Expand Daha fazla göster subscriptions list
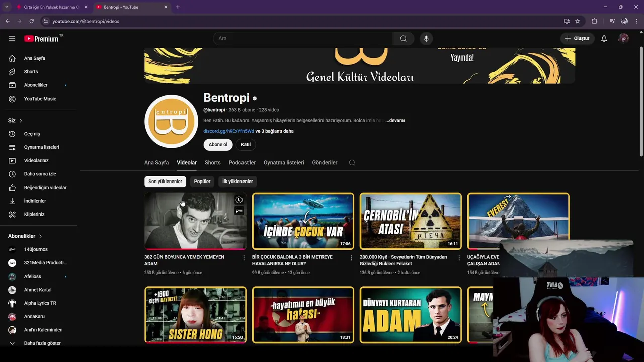The height and width of the screenshot is (362, 644). click(x=39, y=343)
